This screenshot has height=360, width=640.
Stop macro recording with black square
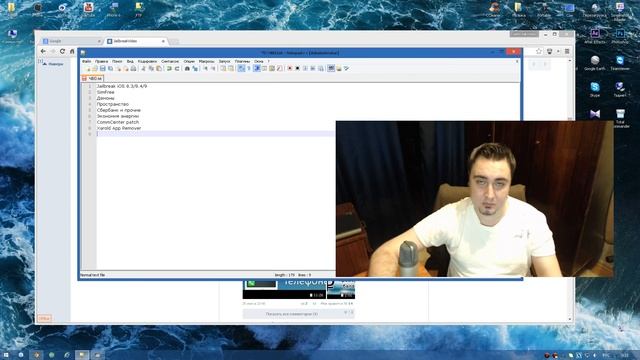297,69
